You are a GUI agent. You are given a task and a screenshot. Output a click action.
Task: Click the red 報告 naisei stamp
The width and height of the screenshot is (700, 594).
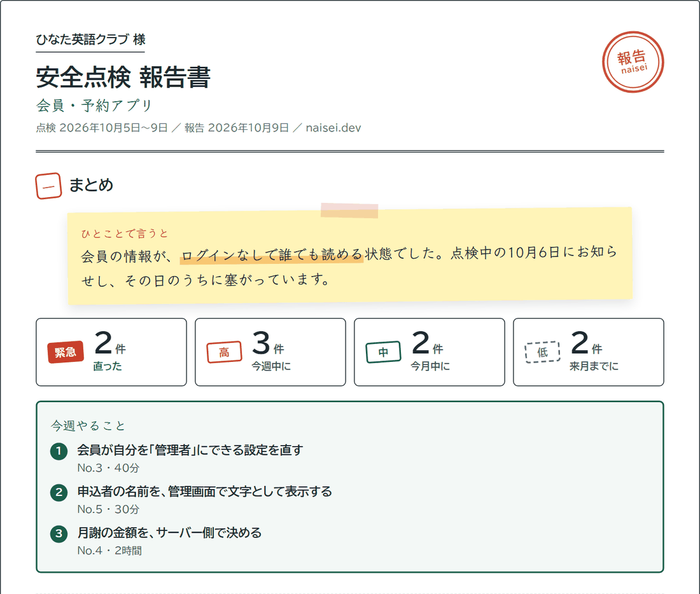tap(633, 62)
